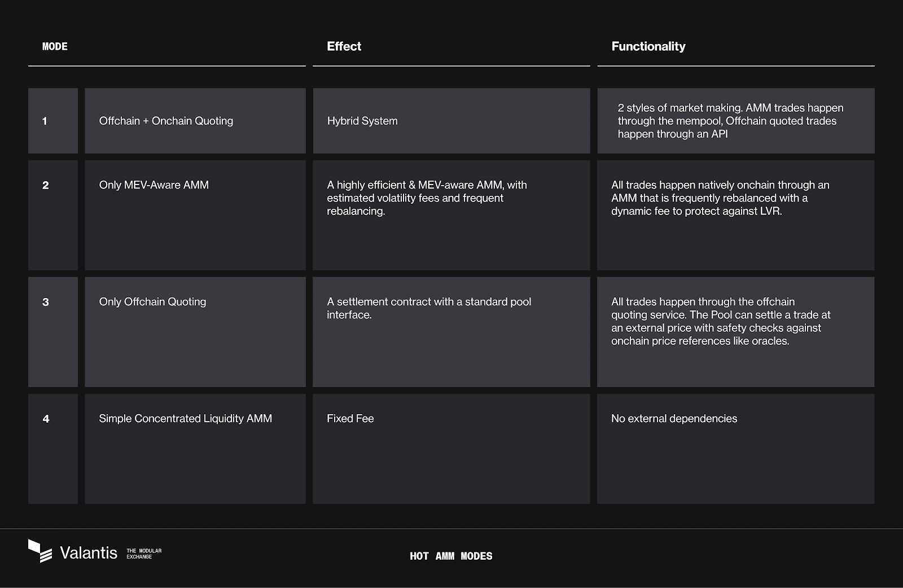Click the 'HOT AMM MODES' footer title
This screenshot has height=588, width=903.
click(x=451, y=556)
